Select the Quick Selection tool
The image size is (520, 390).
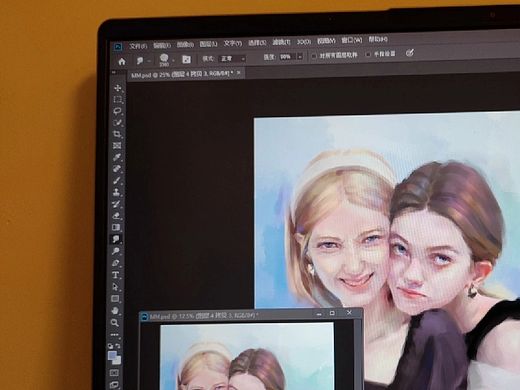point(117,123)
